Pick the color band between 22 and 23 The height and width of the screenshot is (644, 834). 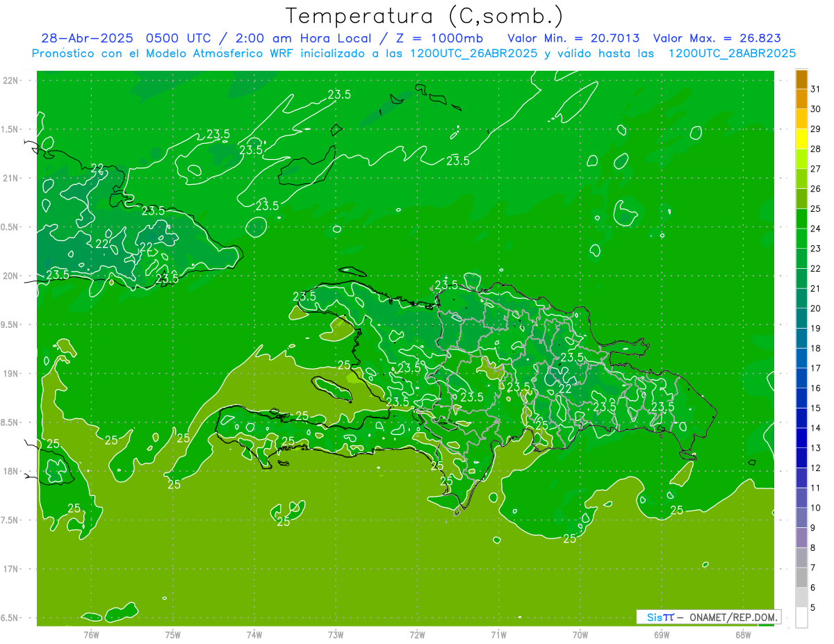801,258
